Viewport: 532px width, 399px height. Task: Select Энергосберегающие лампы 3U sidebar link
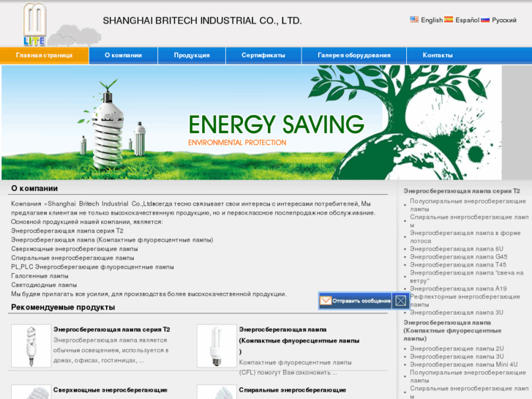tap(457, 357)
